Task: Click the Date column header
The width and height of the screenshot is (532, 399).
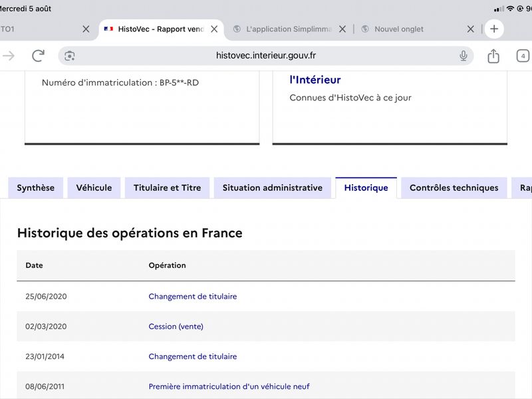Action: coord(35,265)
